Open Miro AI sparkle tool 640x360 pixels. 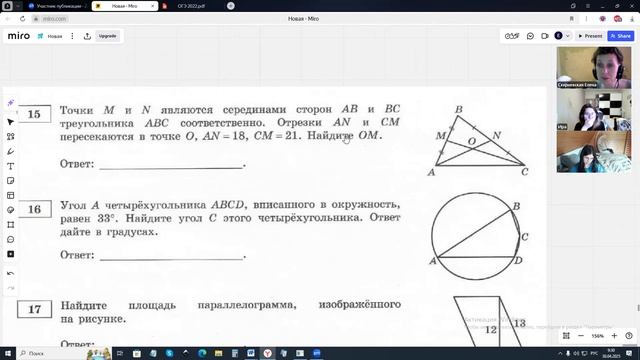[x=11, y=102]
